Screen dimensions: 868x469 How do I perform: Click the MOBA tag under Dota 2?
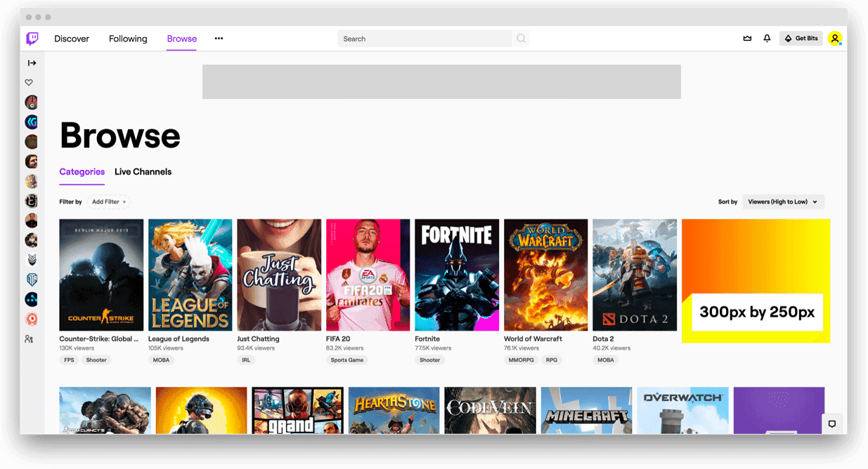606,360
